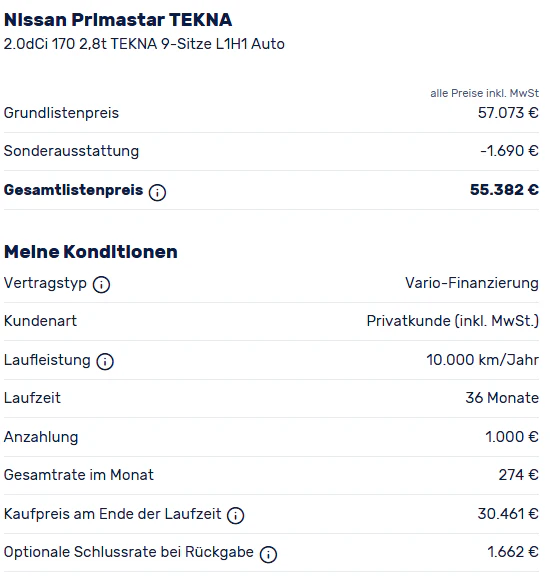This screenshot has height=576, width=550.
Task: Click the Meine Konditionen section heading
Action: coord(91,252)
